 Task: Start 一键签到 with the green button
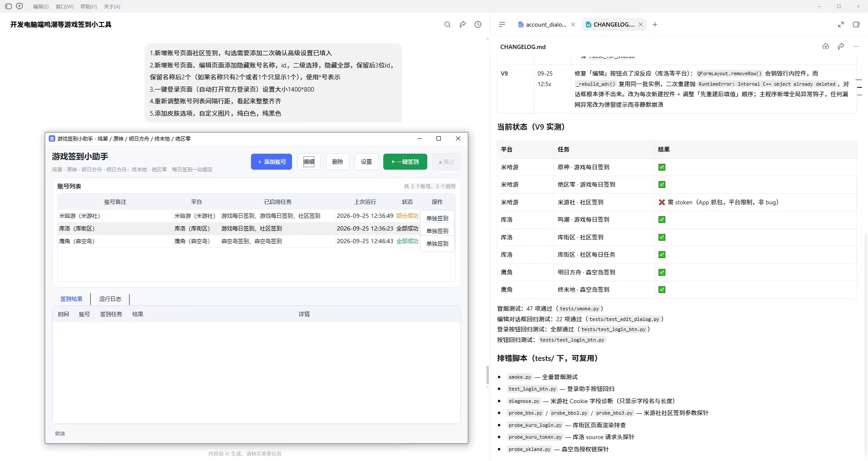coord(405,162)
